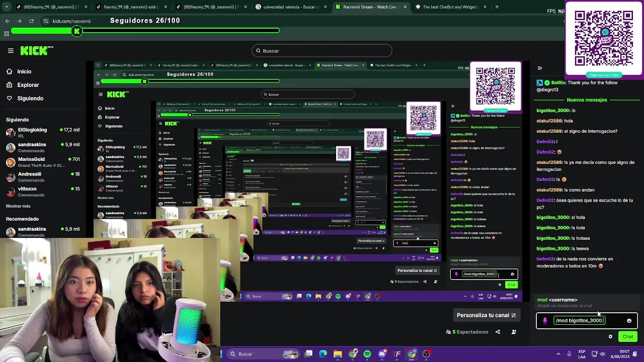
Task: Open the TF app from the taskbar
Action: tap(397, 354)
